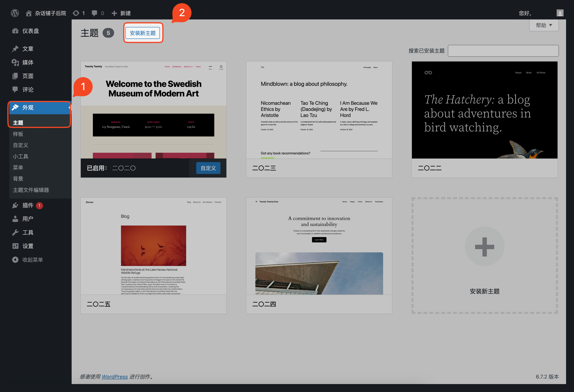Viewport: 574px width, 392px height.
Task: Select the 二〇二二 Hatchery theme thumbnail
Action: click(484, 110)
